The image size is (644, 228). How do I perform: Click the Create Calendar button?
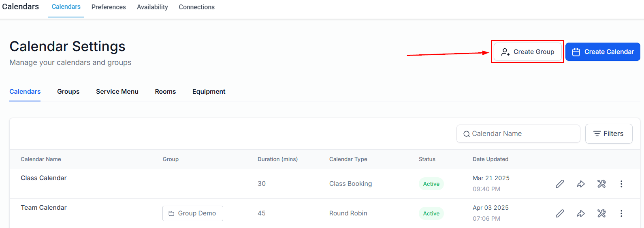(x=603, y=52)
